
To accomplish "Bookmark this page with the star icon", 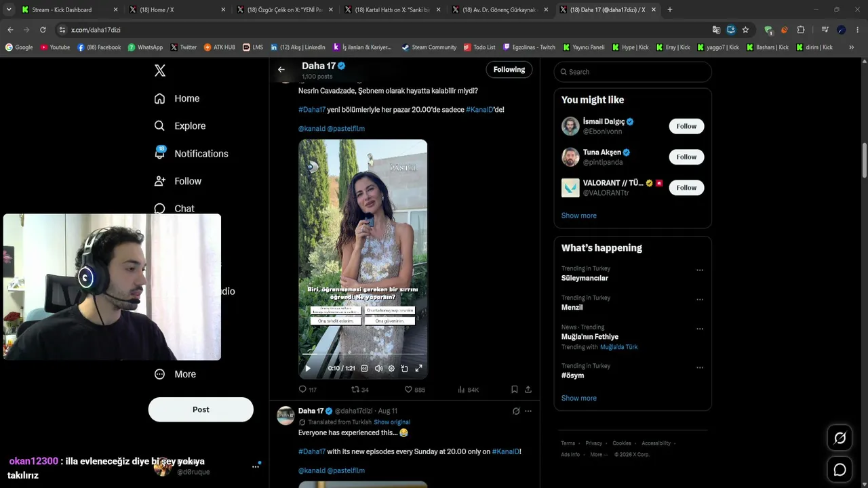I will [x=745, y=30].
